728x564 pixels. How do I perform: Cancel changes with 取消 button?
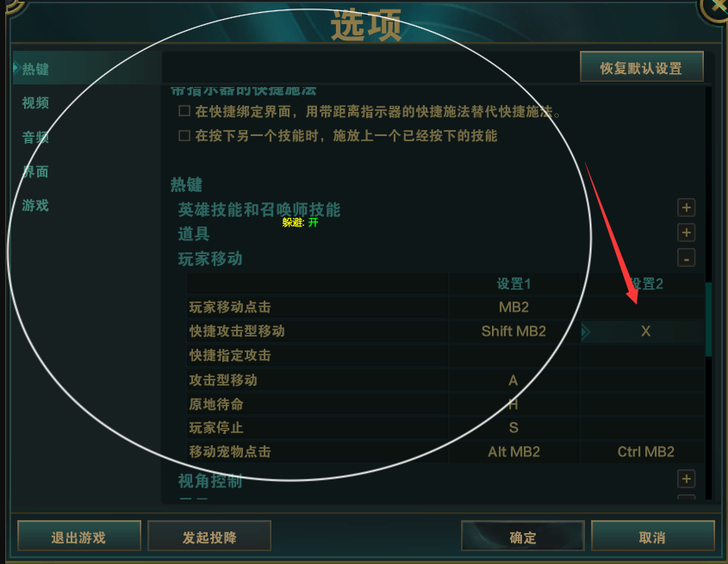[x=652, y=536]
